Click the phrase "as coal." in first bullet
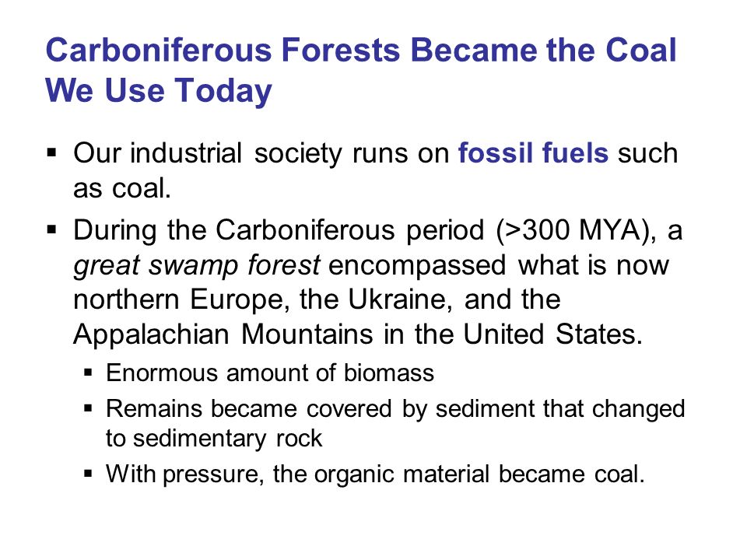 [x=122, y=188]
